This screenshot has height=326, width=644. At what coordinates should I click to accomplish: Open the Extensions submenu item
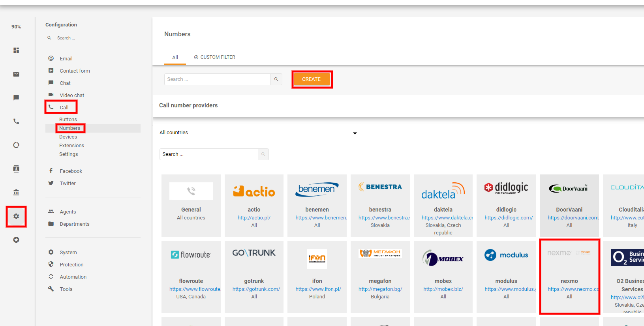click(71, 145)
